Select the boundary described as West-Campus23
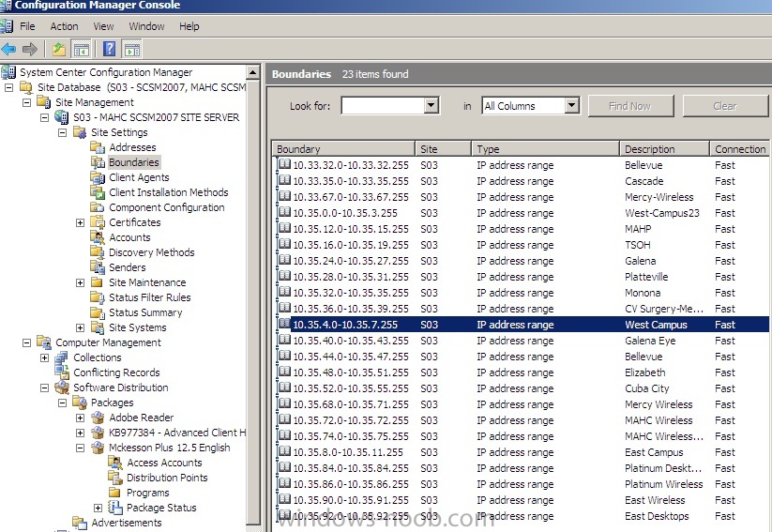 pyautogui.click(x=522, y=213)
